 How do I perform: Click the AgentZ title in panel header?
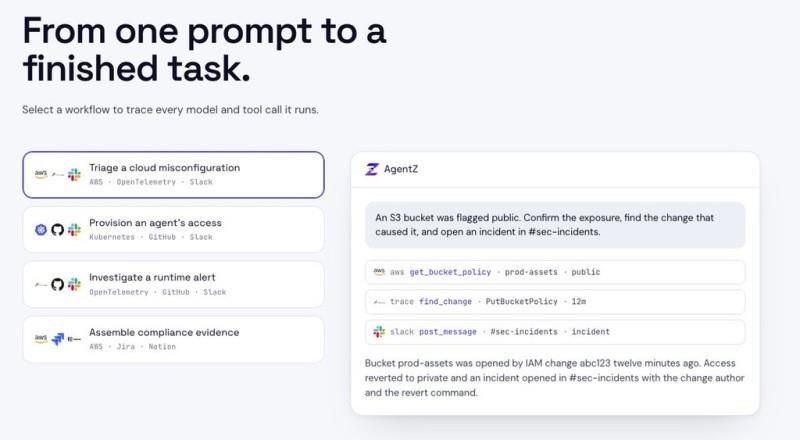[x=401, y=169]
